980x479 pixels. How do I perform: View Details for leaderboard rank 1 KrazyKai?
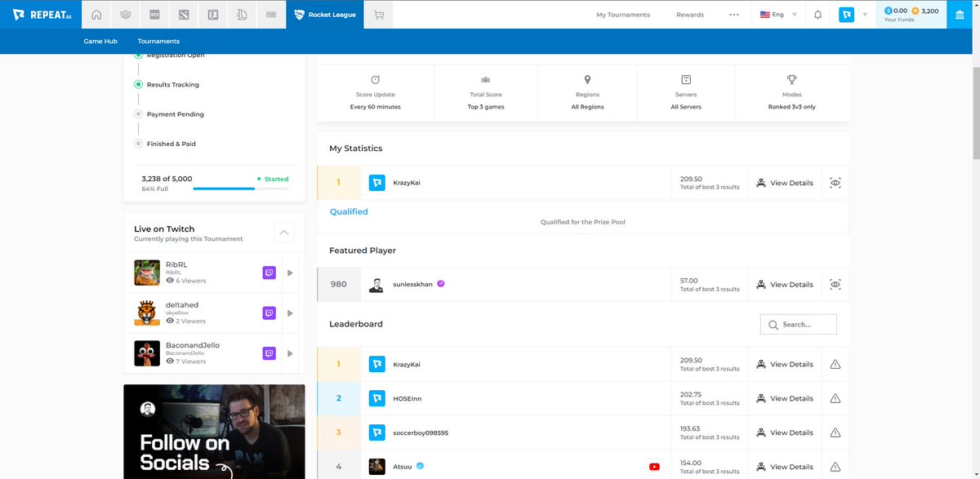pyautogui.click(x=785, y=364)
